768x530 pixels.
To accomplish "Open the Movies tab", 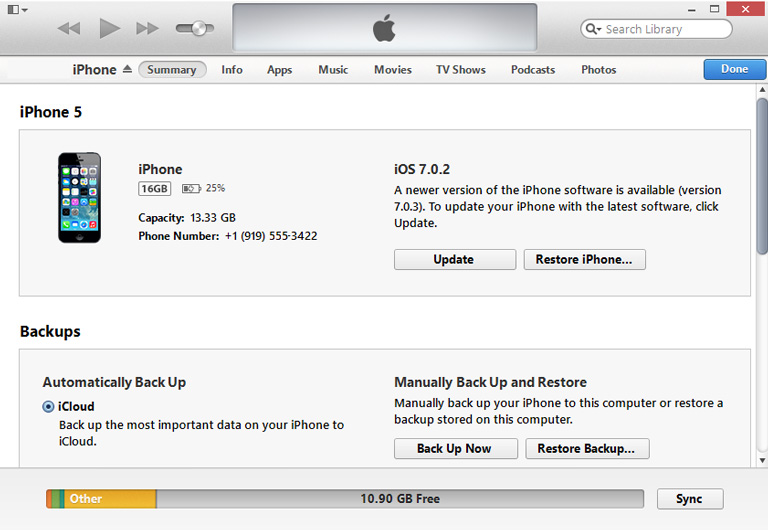I will [x=393, y=70].
